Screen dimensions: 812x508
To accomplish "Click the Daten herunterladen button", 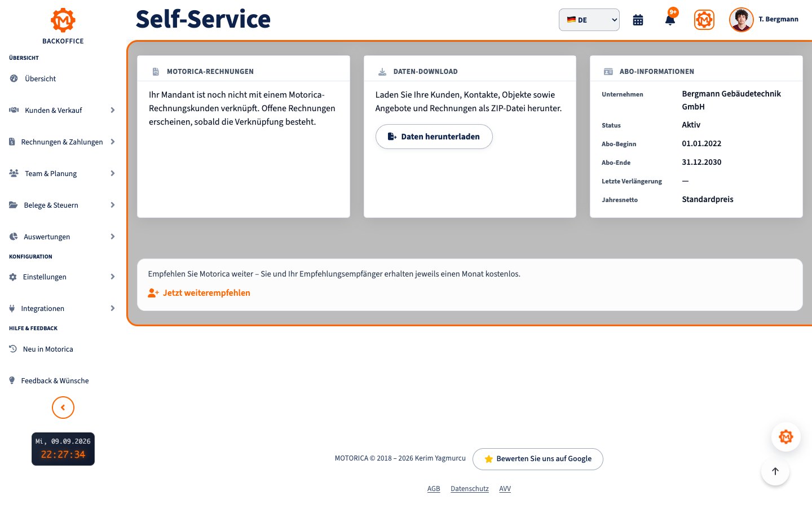I will pos(434,137).
